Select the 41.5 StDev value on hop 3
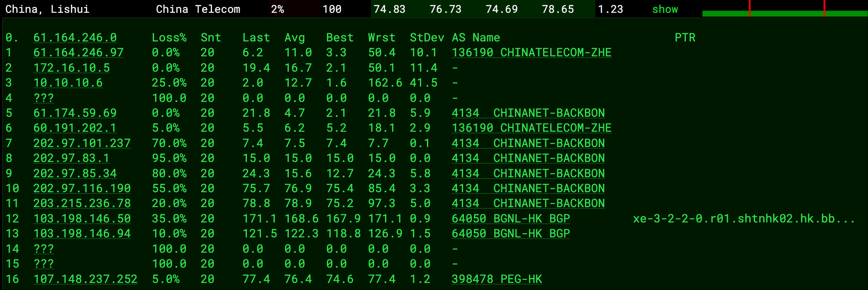Screen dimensions: 868x290 pos(424,83)
